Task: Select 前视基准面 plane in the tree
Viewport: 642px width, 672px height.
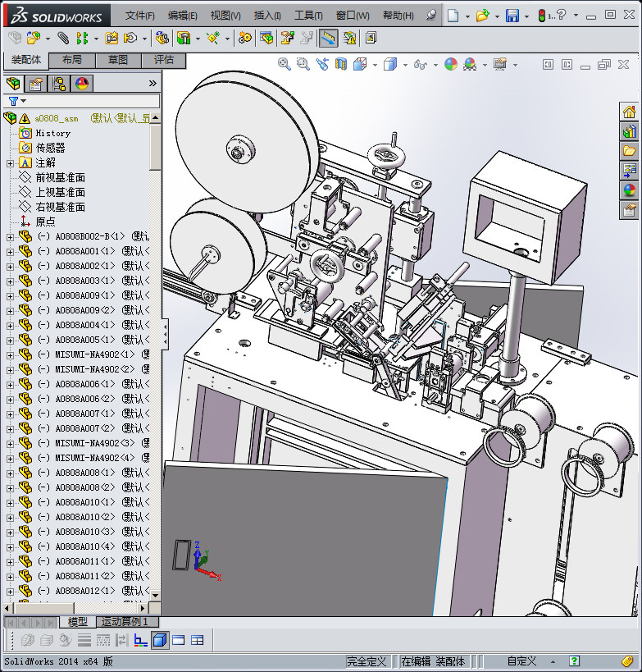Action: tap(60, 177)
